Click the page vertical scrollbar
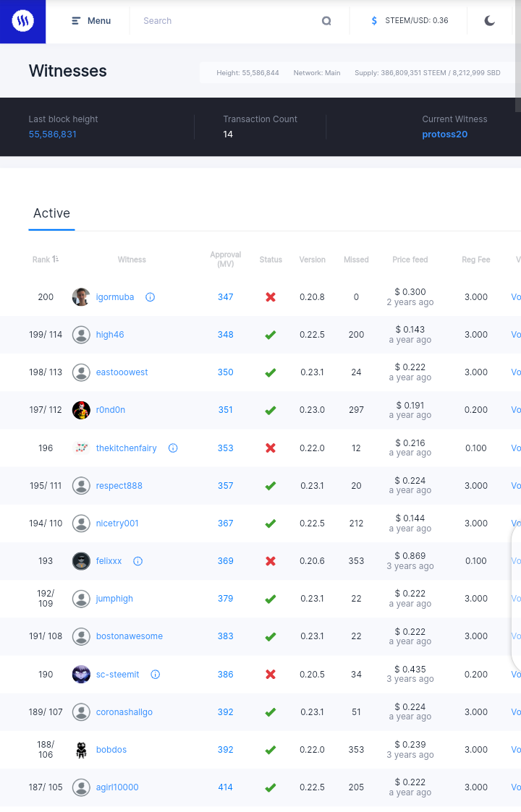The width and height of the screenshot is (521, 812). click(518, 56)
